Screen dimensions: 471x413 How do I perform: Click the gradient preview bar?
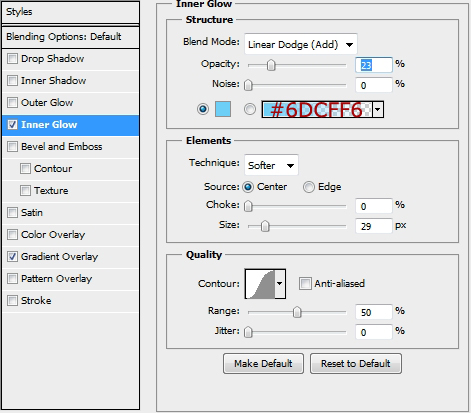(317, 109)
